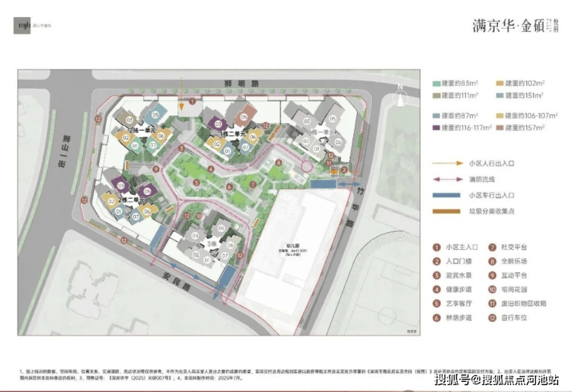This screenshot has height=392, width=572.
Task: Click the 幼儿园 label on the map
Action: tap(292, 246)
